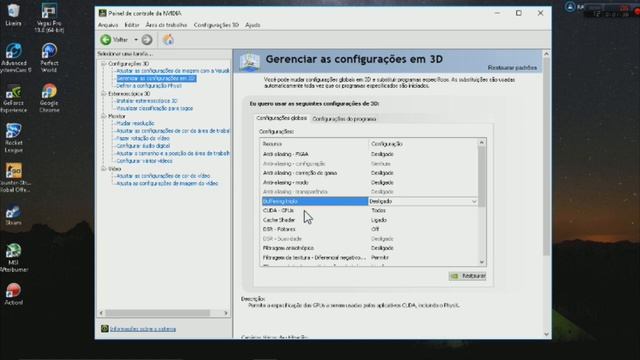The width and height of the screenshot is (640, 360).
Task: Select the CUDA - GPUs setting row
Action: [x=369, y=211]
